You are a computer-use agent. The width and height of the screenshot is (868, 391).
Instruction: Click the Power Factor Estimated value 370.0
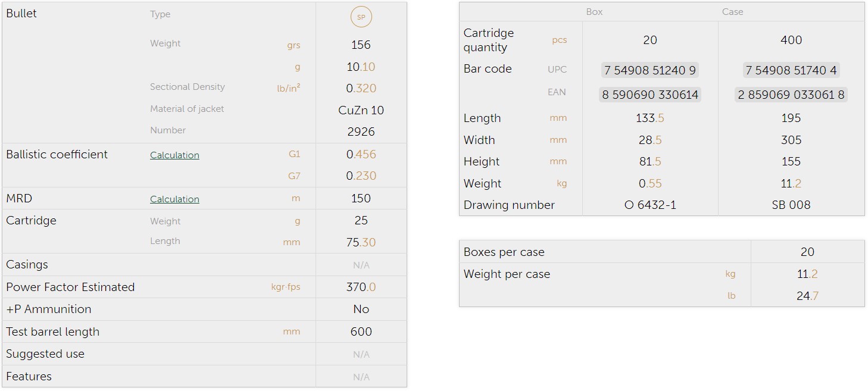tap(361, 287)
